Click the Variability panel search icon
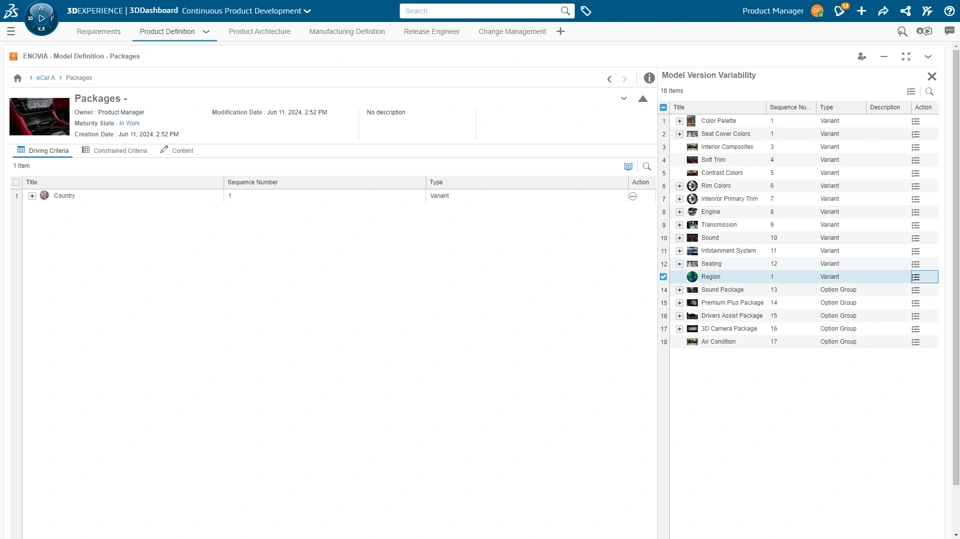960x539 pixels. (x=929, y=91)
